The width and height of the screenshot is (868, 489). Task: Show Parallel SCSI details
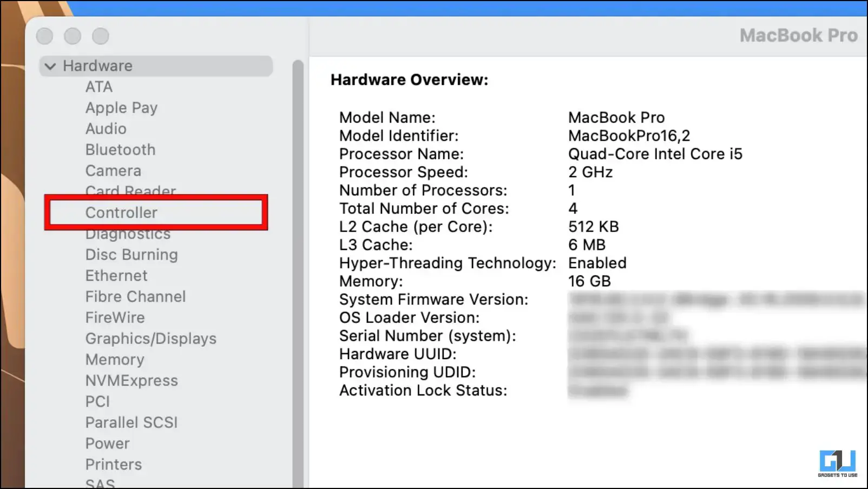[x=131, y=422]
